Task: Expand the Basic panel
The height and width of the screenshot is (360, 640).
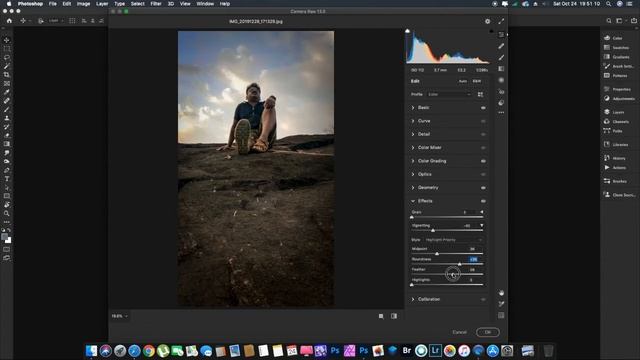Action: coord(413,108)
